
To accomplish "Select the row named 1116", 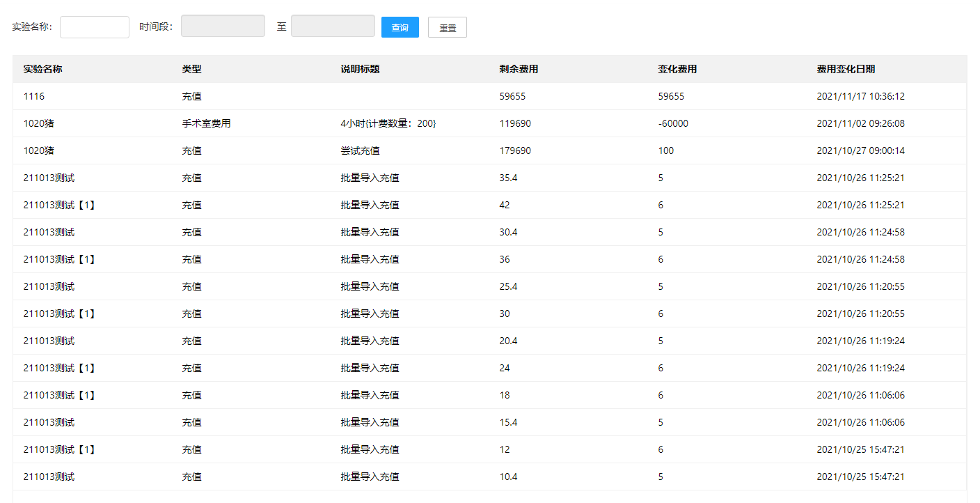I will click(x=33, y=97).
